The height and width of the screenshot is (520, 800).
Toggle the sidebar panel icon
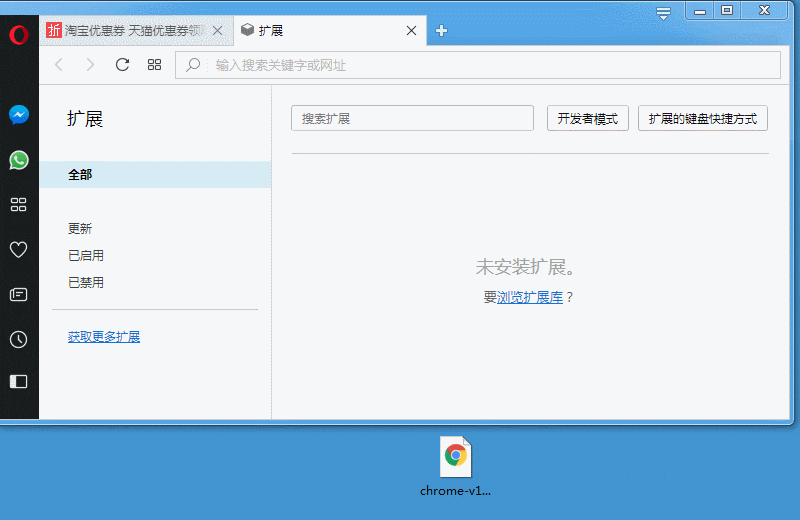point(18,381)
